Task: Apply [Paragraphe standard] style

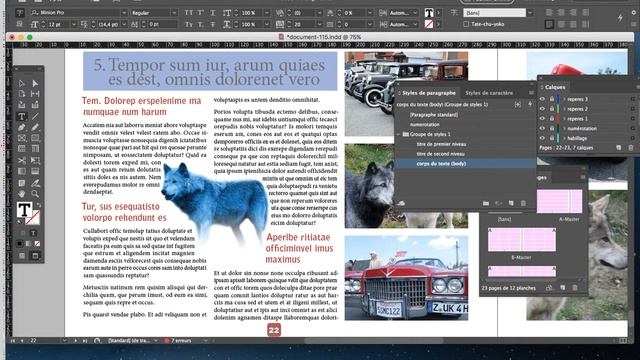Action: click(x=434, y=115)
